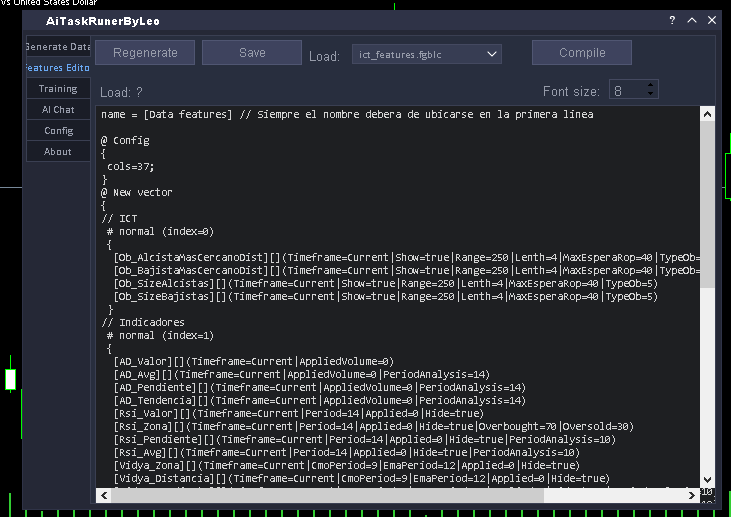731x518 pixels.
Task: Select the Config tab
Action: 57,131
